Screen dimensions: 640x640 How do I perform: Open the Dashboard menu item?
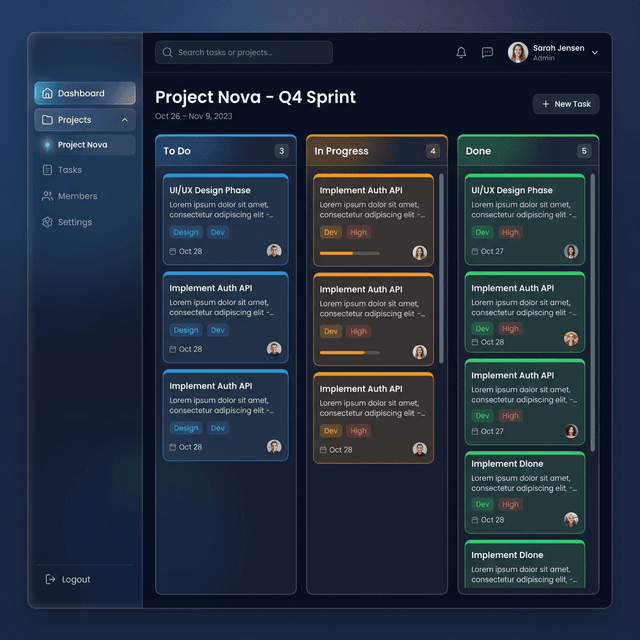coord(85,93)
